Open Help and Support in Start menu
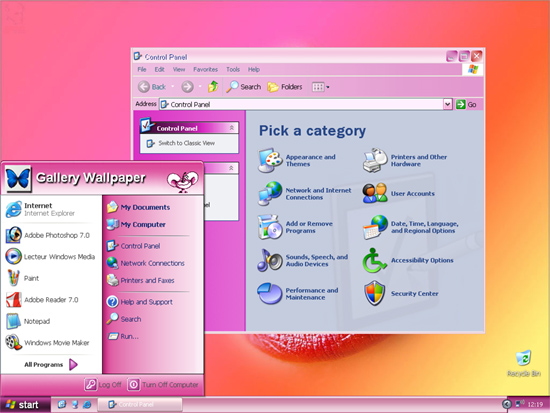This screenshot has width=550, height=413. (140, 302)
